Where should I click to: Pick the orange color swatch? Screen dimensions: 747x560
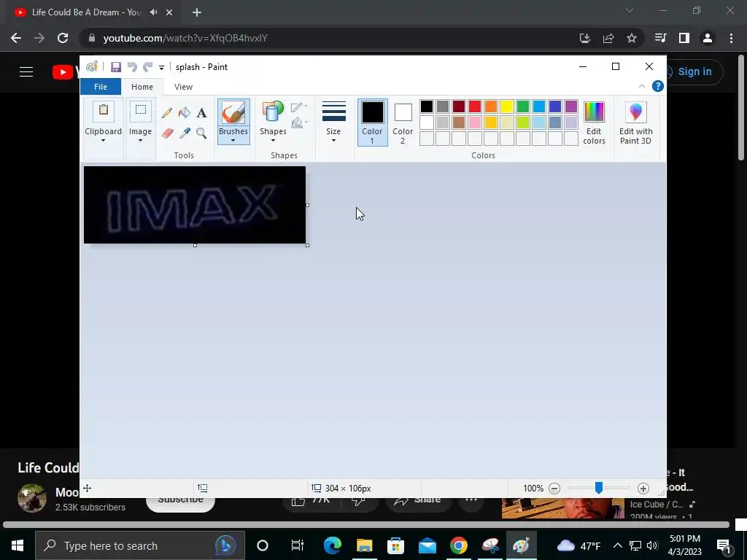tap(491, 106)
